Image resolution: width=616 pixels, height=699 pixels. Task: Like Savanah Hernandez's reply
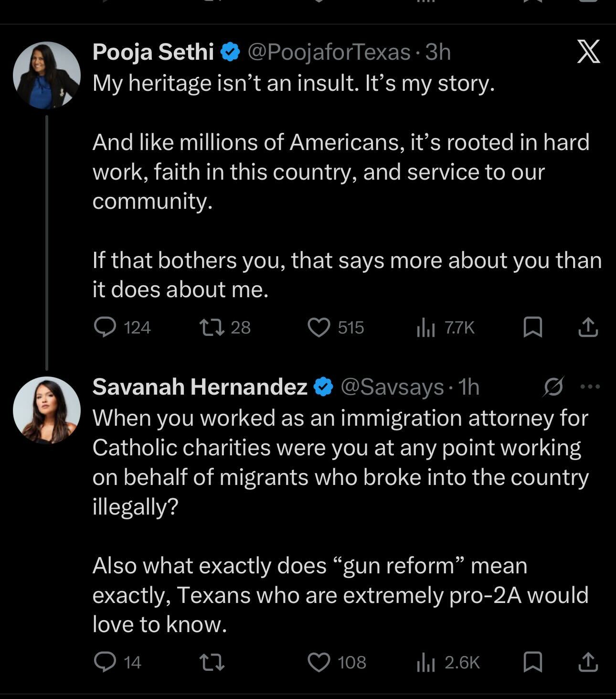click(x=319, y=662)
